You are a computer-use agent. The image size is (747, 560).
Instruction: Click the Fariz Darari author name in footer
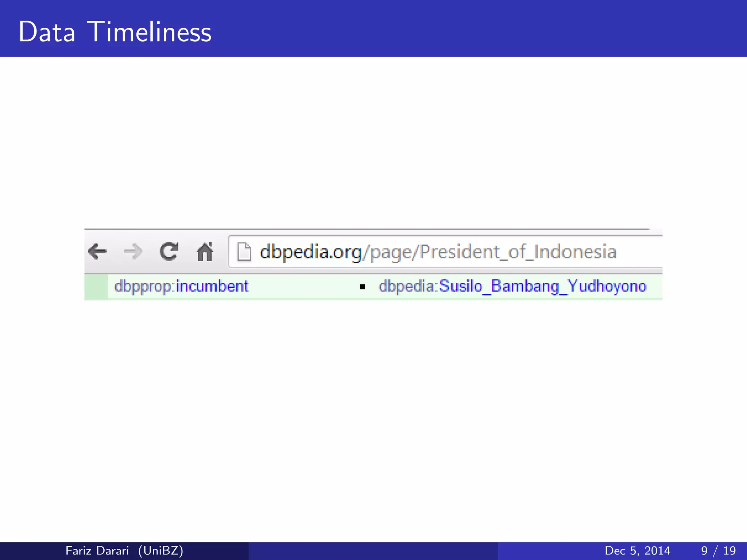pos(97,551)
